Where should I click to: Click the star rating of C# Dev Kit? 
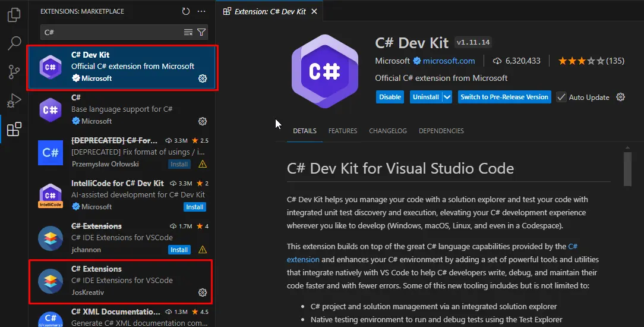click(x=581, y=61)
